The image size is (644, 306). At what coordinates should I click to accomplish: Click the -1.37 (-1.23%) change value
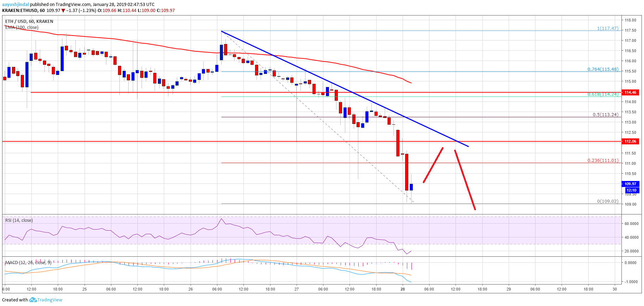click(81, 11)
